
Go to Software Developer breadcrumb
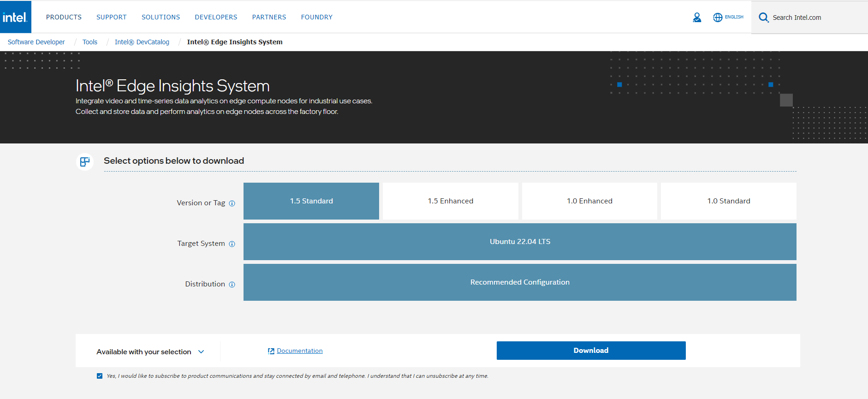(36, 42)
